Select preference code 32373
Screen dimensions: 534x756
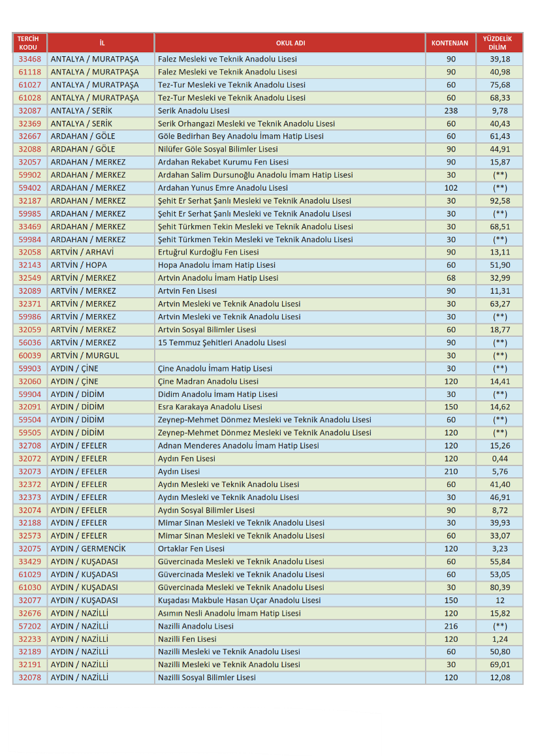click(x=30, y=497)
